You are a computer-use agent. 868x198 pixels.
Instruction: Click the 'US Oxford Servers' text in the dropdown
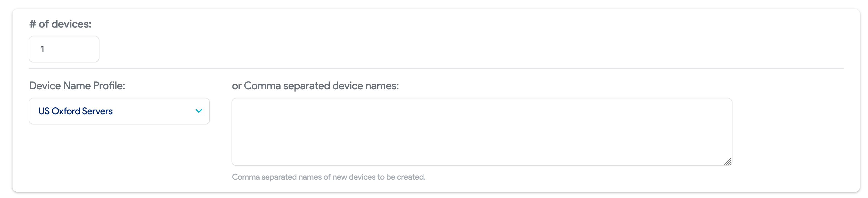pos(75,111)
